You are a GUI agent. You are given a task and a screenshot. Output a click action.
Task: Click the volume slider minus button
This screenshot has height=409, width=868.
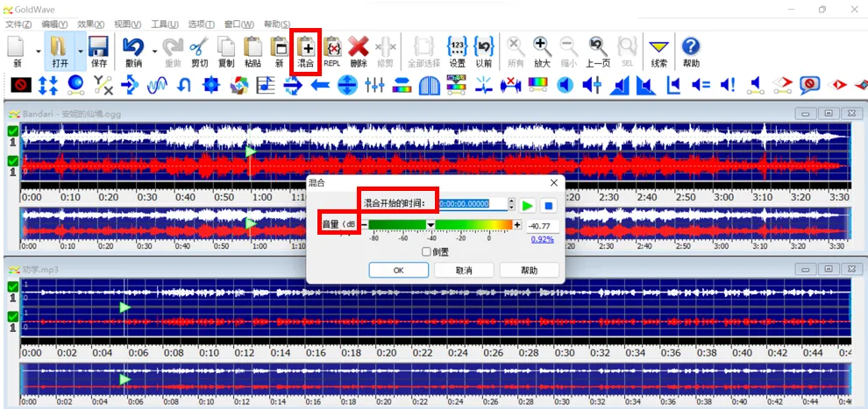pos(364,224)
